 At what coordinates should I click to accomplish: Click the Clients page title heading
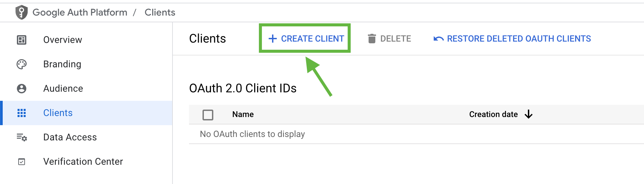coord(208,39)
